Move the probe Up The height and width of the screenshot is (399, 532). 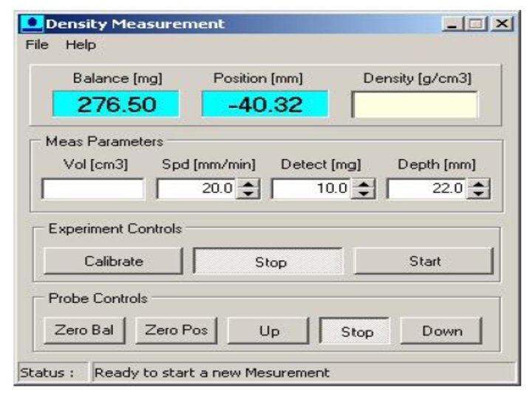pos(268,330)
